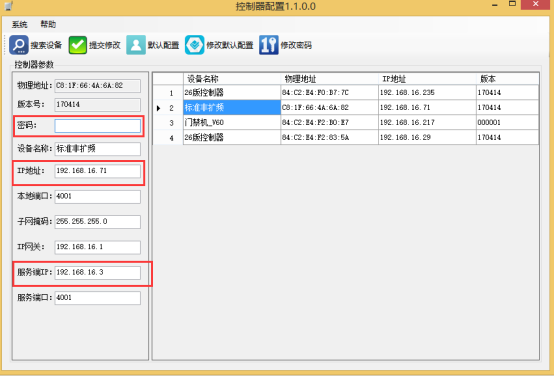
Task: Click the 门禁机_V60 device name cell
Action: coord(232,123)
